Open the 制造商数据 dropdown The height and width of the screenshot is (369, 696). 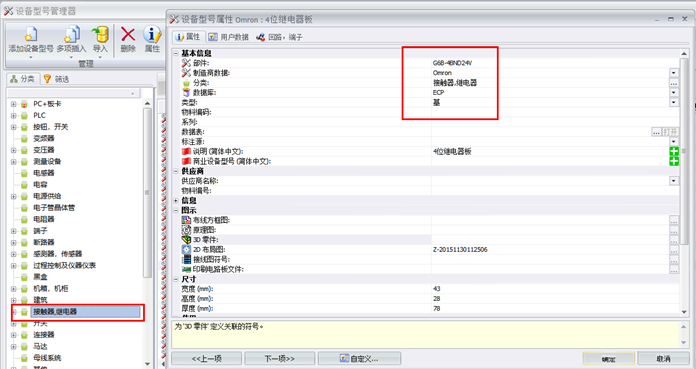point(674,73)
